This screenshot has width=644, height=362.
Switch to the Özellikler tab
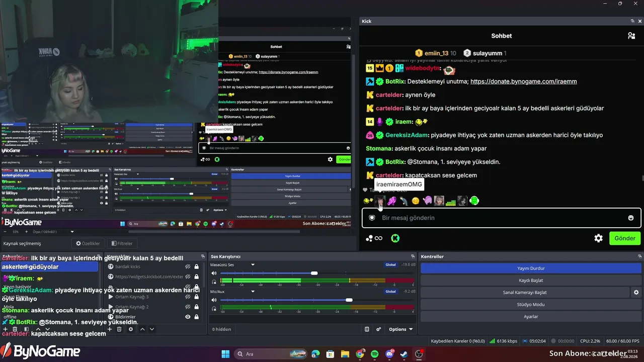pos(88,243)
